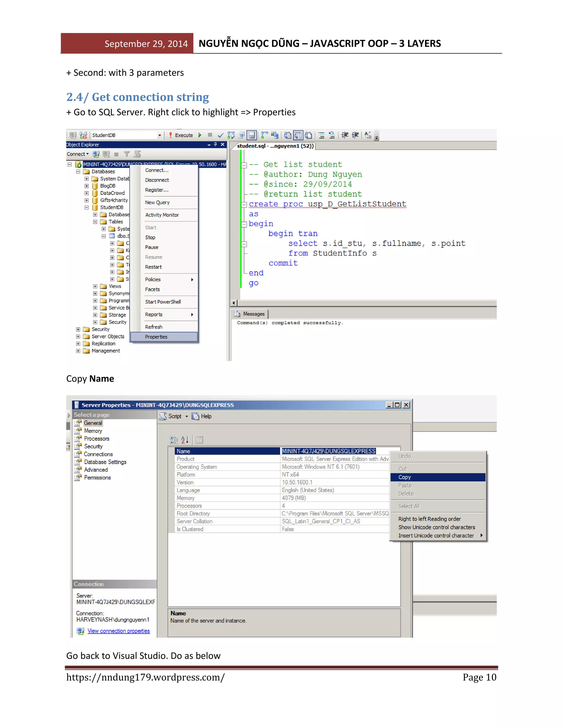Image resolution: width=563 pixels, height=728 pixels.
Task: Select the Security page in Server Properties
Action: coord(93,446)
